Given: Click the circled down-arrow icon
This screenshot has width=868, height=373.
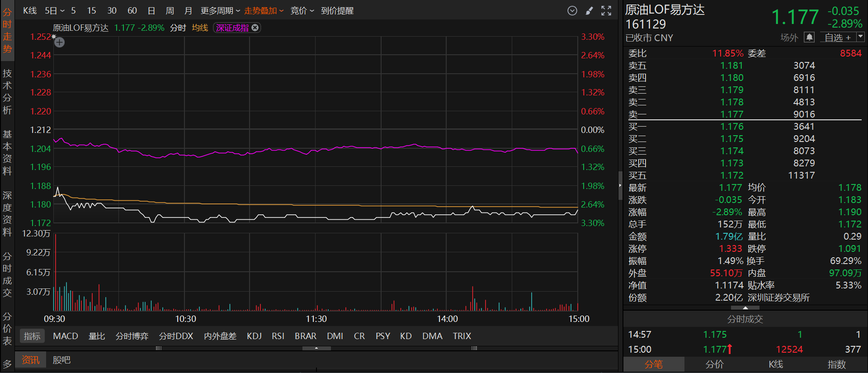Looking at the screenshot, I should 572,11.
